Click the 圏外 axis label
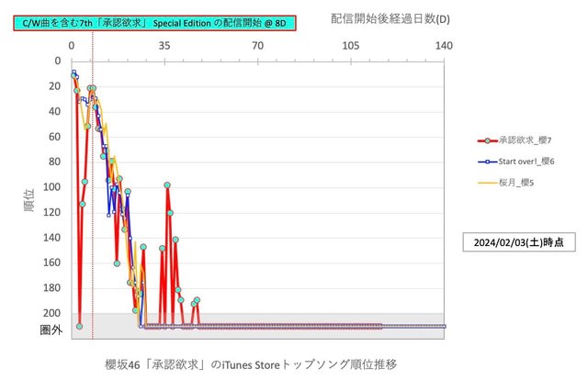588x380 pixels. pos(51,330)
